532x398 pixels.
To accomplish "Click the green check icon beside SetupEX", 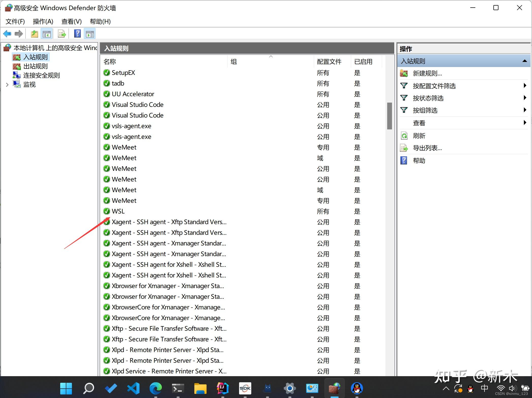I will point(106,73).
